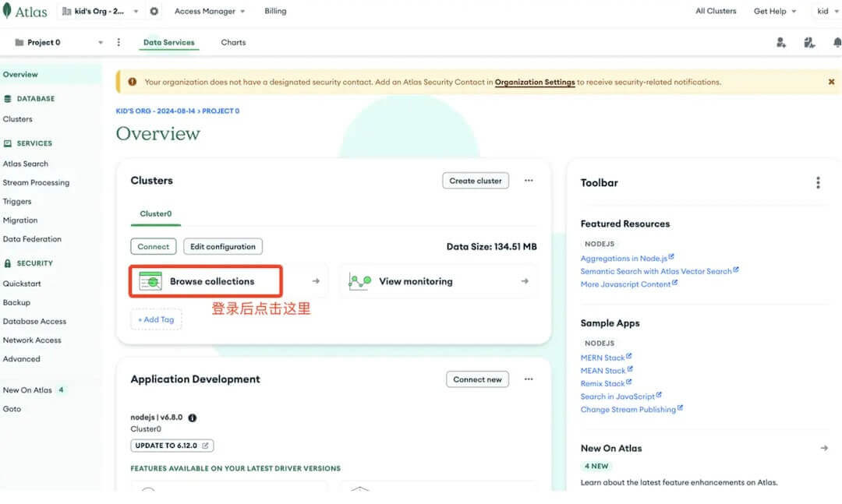Open Database Access in sidebar
Image resolution: width=842 pixels, height=504 pixels.
[x=35, y=321]
